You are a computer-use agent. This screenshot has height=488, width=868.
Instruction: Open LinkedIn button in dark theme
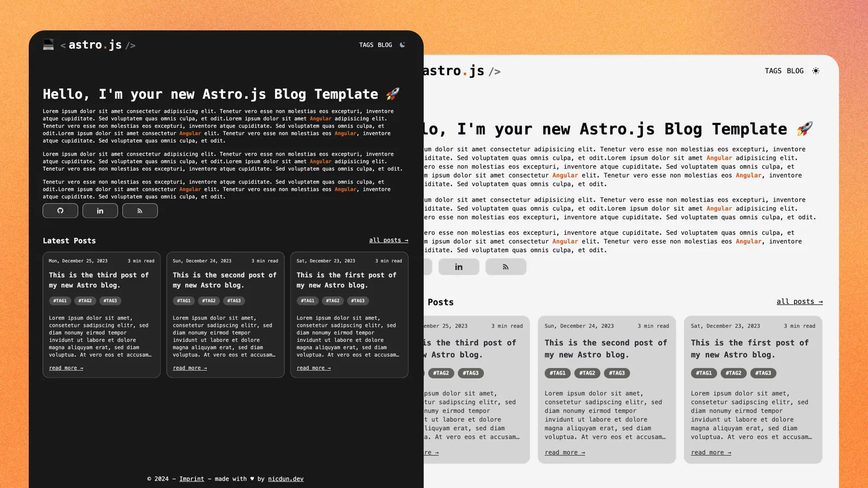(x=100, y=211)
